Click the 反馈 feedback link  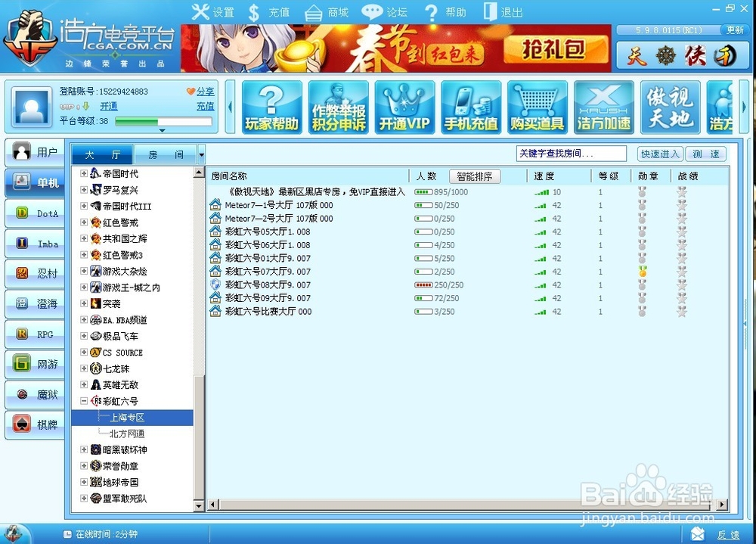[x=727, y=534]
